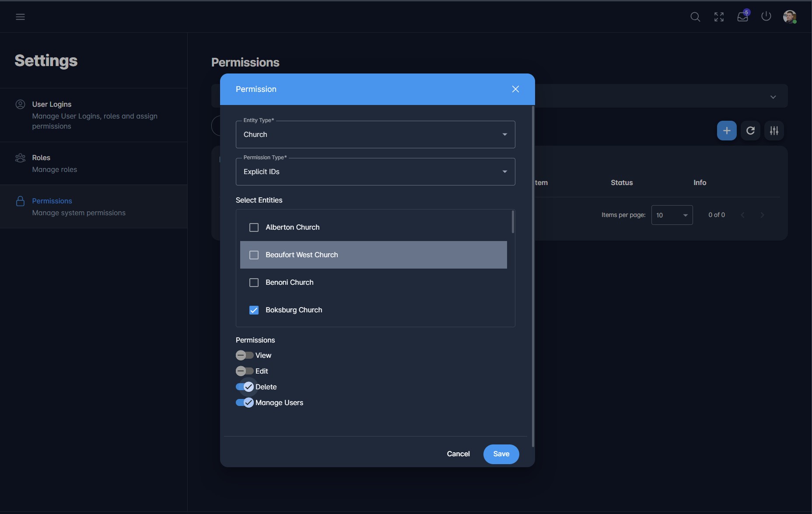Uncheck the Boksburg Church checkbox

(254, 310)
